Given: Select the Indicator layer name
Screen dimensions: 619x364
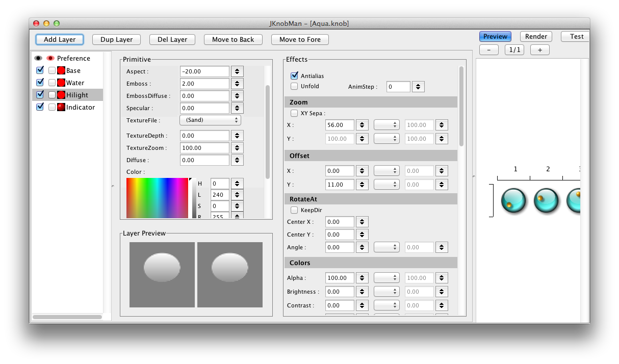Looking at the screenshot, I should (x=81, y=107).
